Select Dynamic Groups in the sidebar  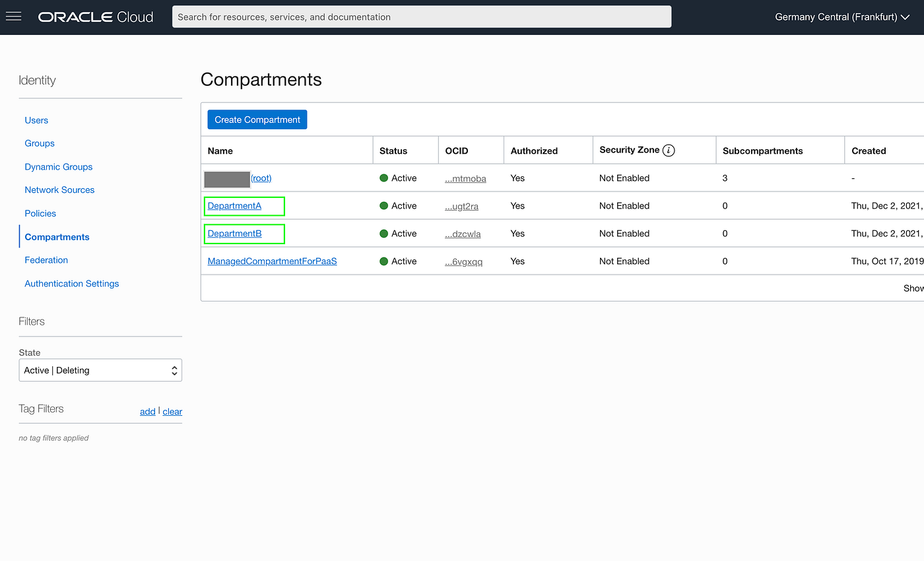point(58,166)
